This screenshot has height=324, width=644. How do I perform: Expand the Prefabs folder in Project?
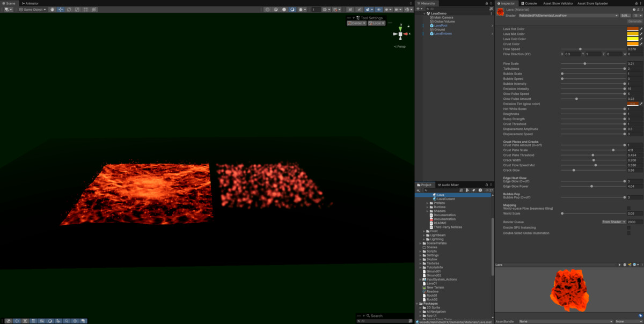click(x=428, y=203)
